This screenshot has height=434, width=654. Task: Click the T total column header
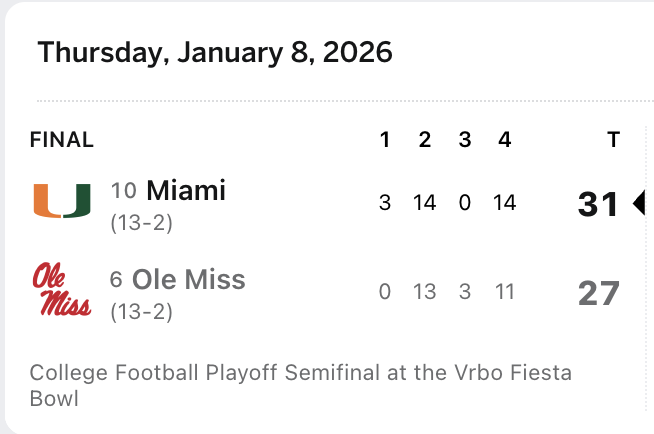[x=612, y=140]
